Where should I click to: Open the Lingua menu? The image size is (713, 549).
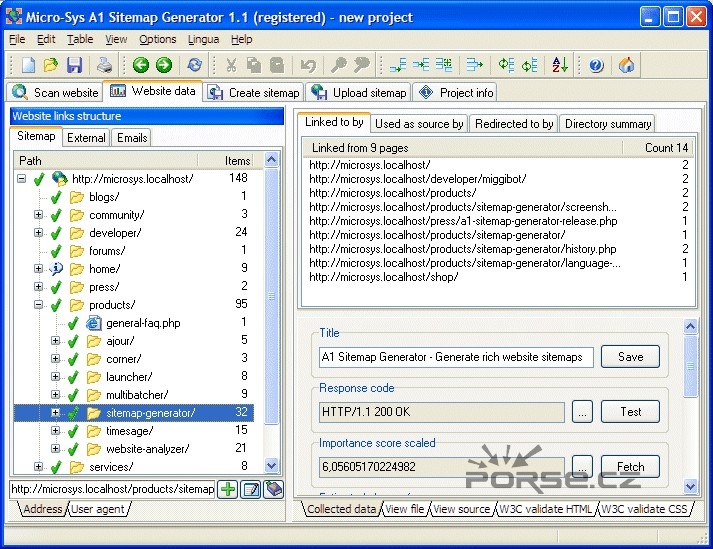[x=203, y=39]
